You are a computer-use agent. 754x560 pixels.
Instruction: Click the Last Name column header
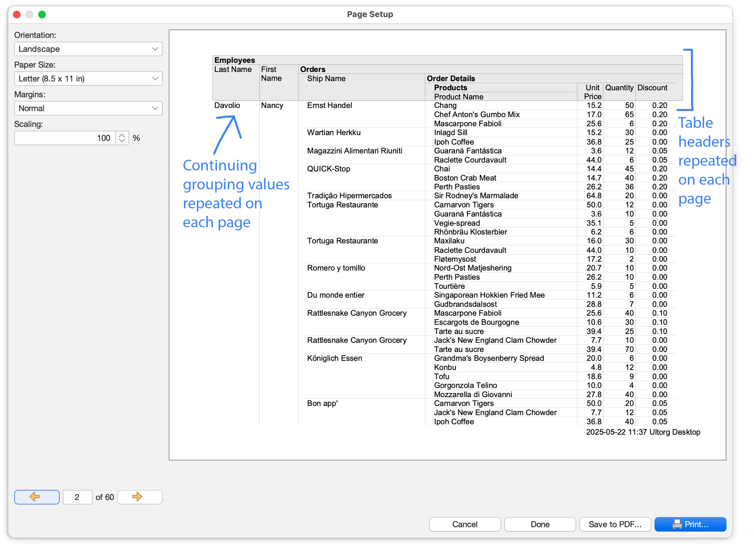pyautogui.click(x=233, y=69)
